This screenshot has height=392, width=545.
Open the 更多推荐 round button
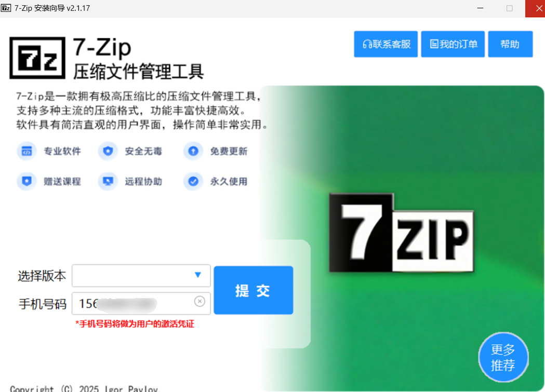[503, 357]
